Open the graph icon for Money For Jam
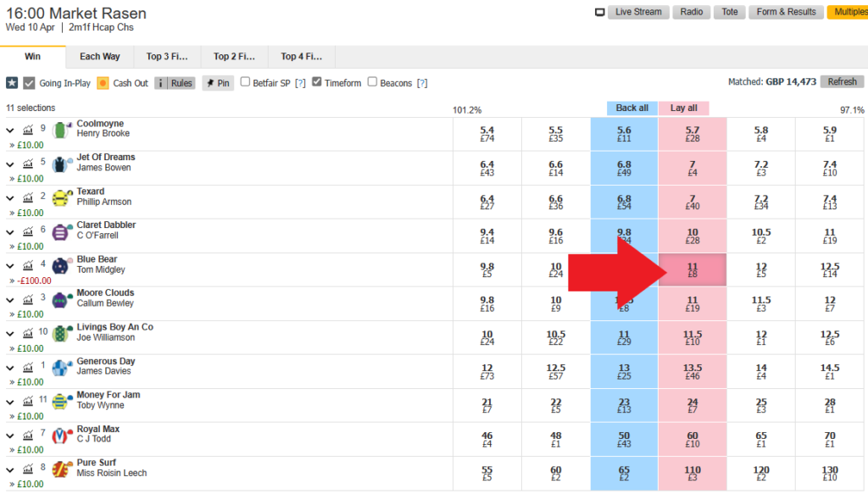 click(x=28, y=401)
